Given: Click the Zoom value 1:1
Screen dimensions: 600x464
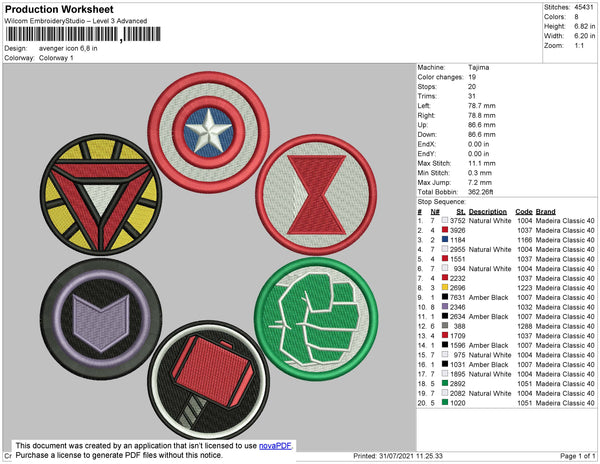Looking at the screenshot, I should [x=579, y=46].
